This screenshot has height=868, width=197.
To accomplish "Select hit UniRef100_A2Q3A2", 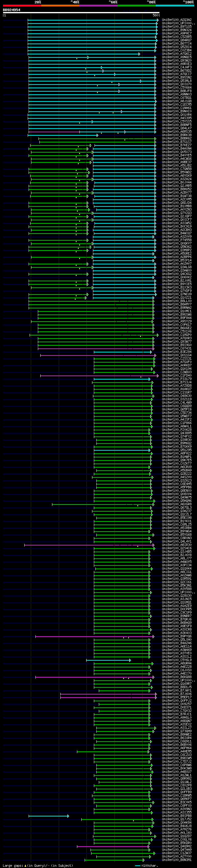I will click(x=177, y=20).
